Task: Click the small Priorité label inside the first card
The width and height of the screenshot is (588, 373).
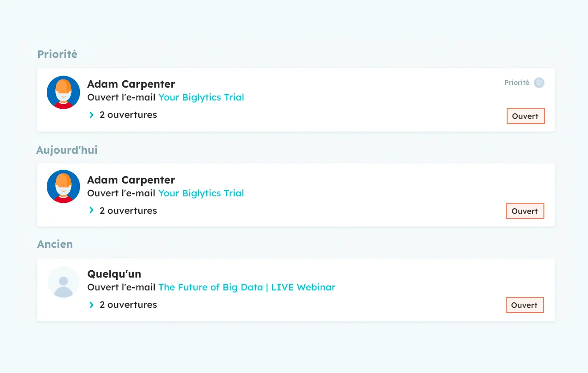Action: pyautogui.click(x=517, y=83)
